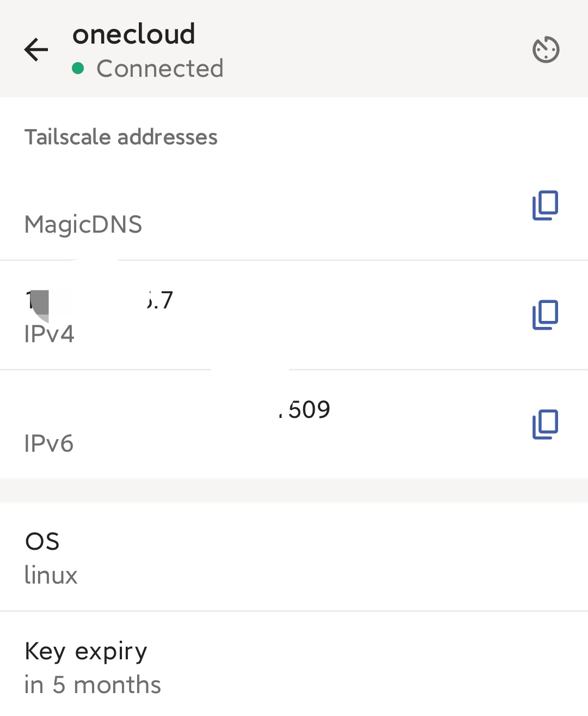Click the Tailscale addresses header
588x716 pixels.
coord(121,137)
